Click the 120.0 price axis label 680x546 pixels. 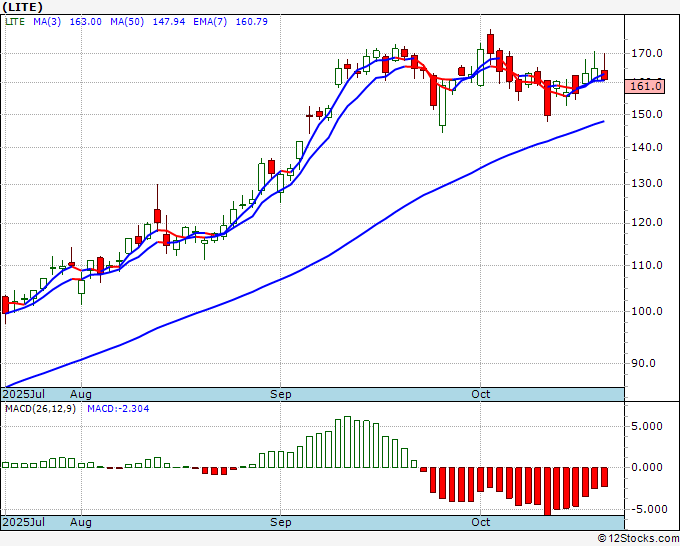(x=647, y=222)
